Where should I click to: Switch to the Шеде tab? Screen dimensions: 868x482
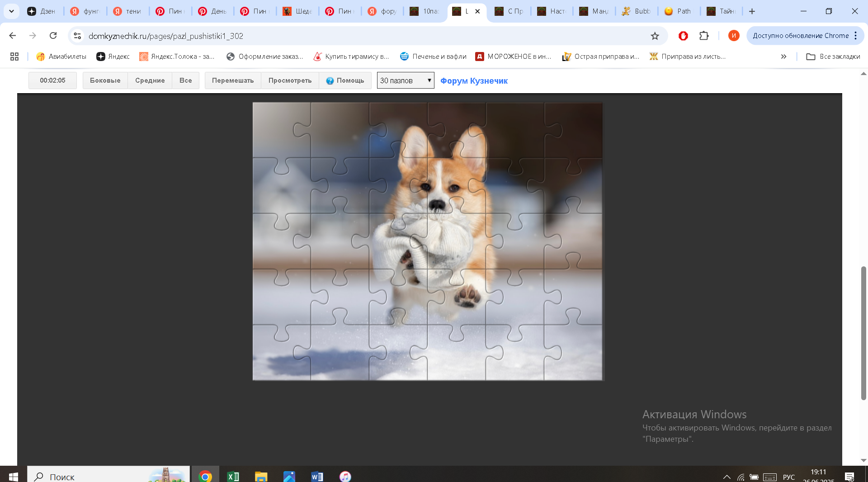click(x=297, y=11)
